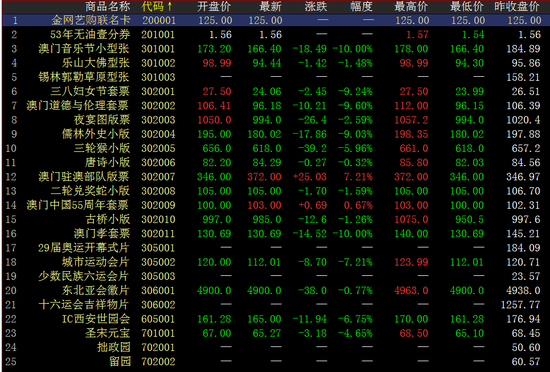Image resolution: width=550 pixels, height=372 pixels.
Task: Select 澳门中国55周年套票
Action: [78, 205]
